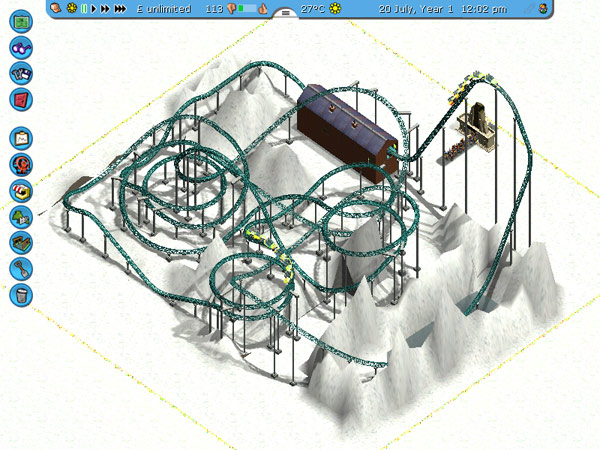Open the red park management book
Image resolution: width=600 pixels, height=450 pixels.
pos(21,99)
